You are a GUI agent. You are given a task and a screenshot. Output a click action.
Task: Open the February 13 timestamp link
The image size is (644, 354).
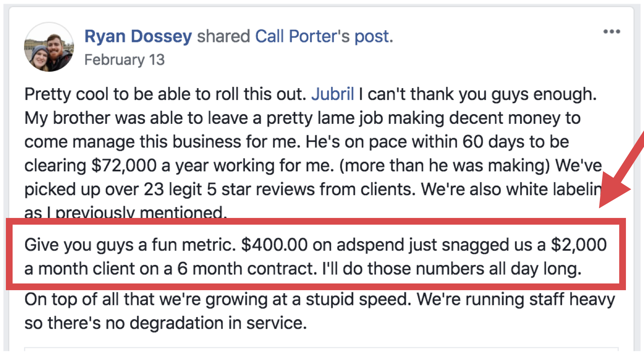pyautogui.click(x=125, y=60)
